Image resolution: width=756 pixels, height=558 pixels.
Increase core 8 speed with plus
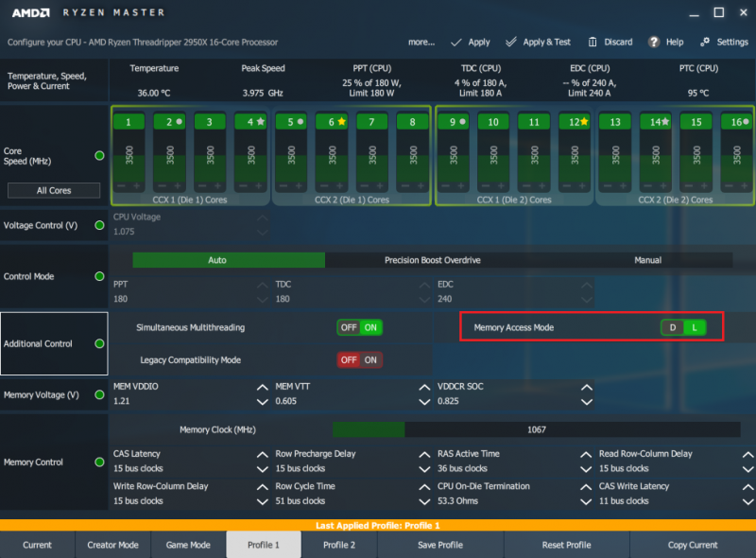[x=421, y=185]
